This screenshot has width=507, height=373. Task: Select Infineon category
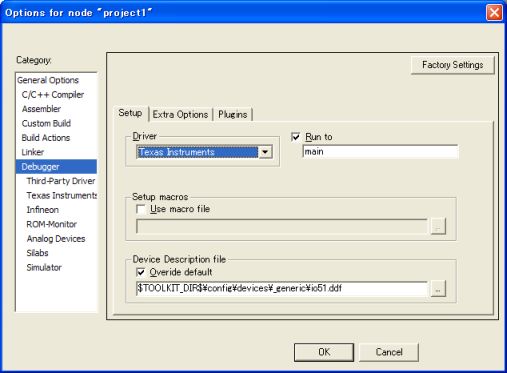click(x=43, y=210)
